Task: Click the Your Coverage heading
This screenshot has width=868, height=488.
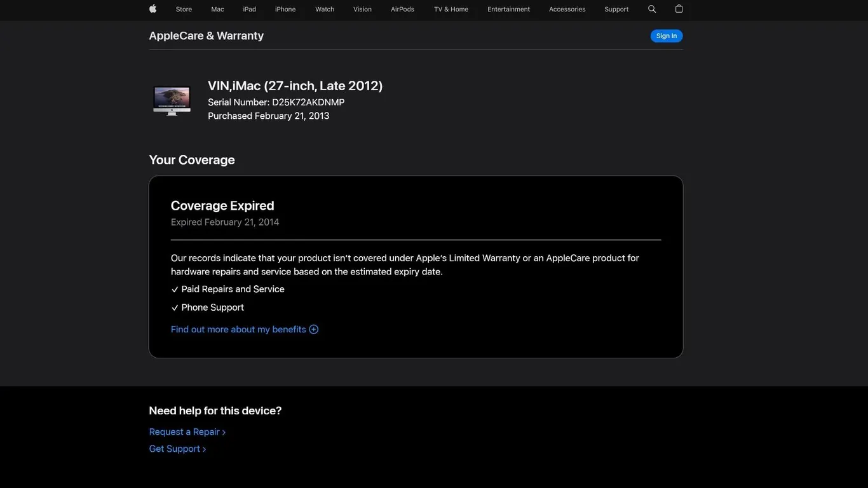Action: (x=192, y=160)
